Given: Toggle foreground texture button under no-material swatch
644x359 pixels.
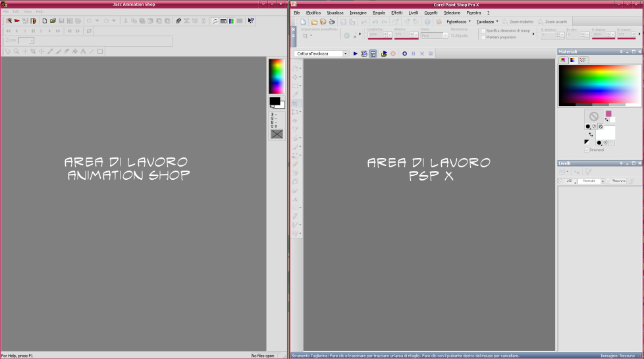Looking at the screenshot, I should point(595,126).
